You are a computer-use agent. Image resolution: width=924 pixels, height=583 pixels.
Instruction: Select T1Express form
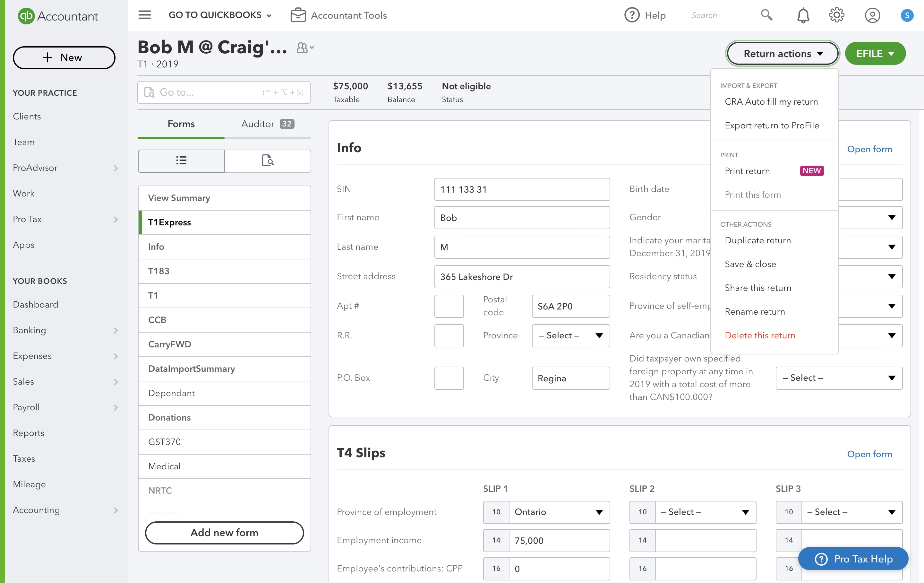225,222
